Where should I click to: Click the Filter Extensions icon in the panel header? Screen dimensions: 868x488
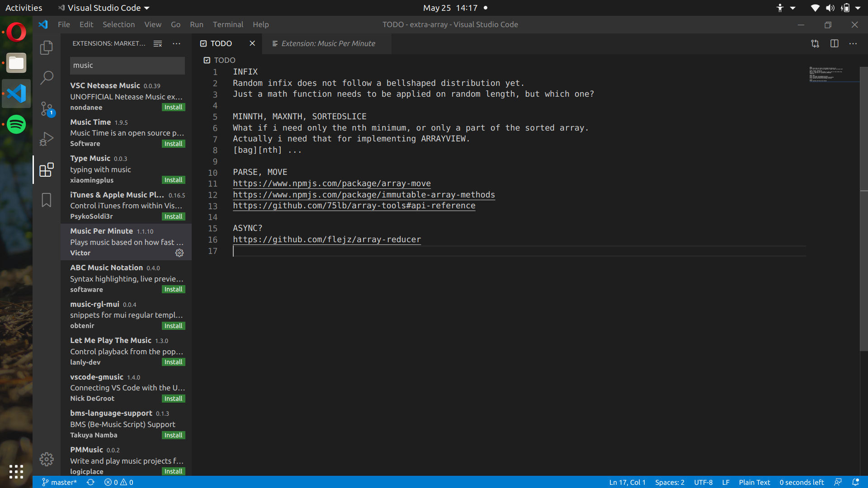[x=157, y=43]
